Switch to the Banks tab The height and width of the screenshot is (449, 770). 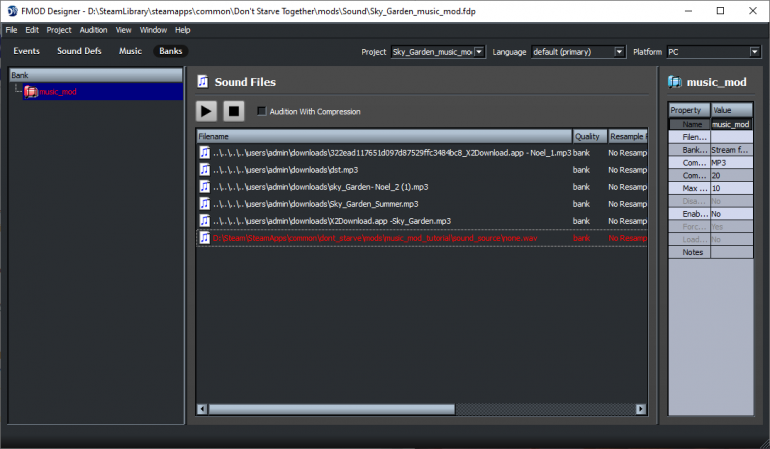(x=170, y=51)
